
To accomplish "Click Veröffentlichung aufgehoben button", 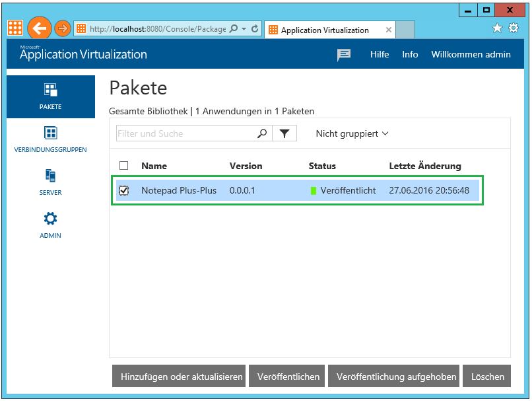I will 396,377.
